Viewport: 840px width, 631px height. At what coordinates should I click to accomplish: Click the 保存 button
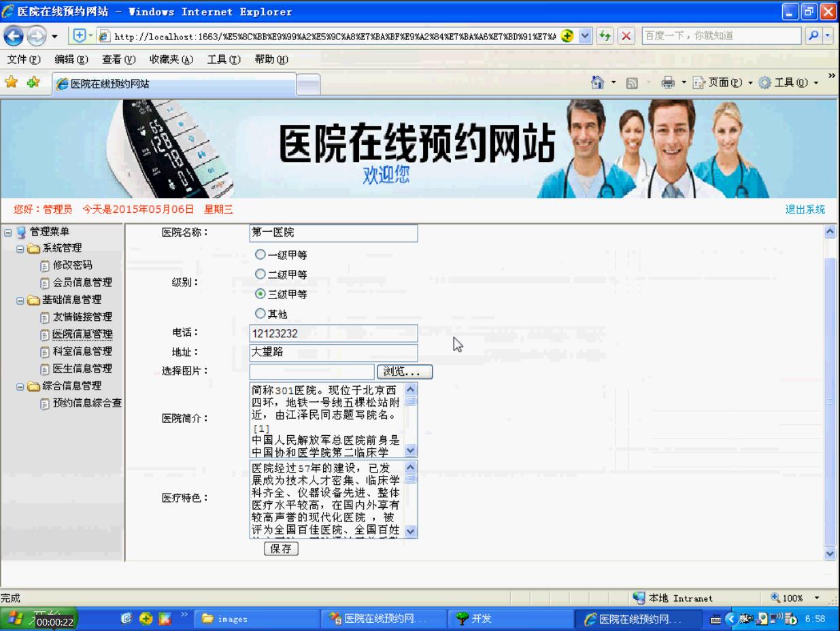pos(281,549)
